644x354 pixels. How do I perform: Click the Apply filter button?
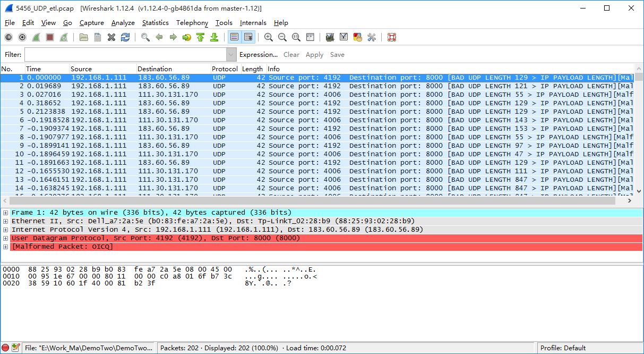(x=314, y=55)
